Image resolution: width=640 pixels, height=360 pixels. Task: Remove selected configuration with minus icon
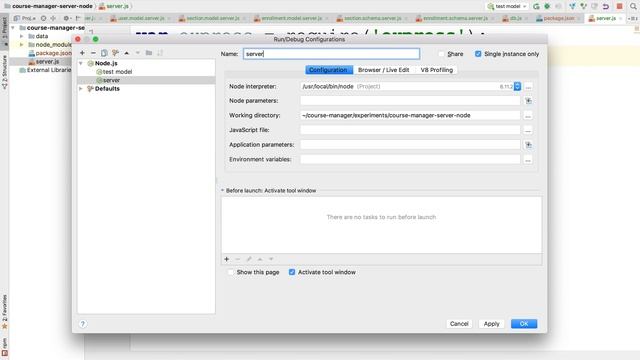pos(93,53)
